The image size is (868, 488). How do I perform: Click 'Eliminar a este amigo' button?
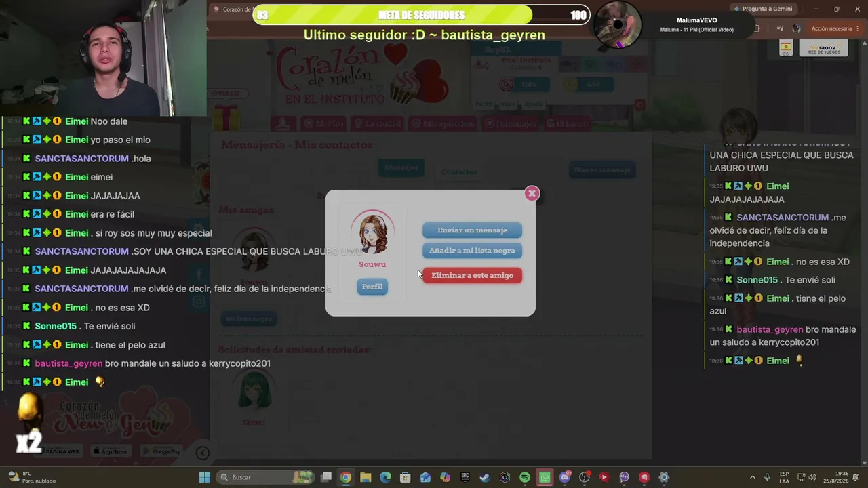click(x=472, y=275)
